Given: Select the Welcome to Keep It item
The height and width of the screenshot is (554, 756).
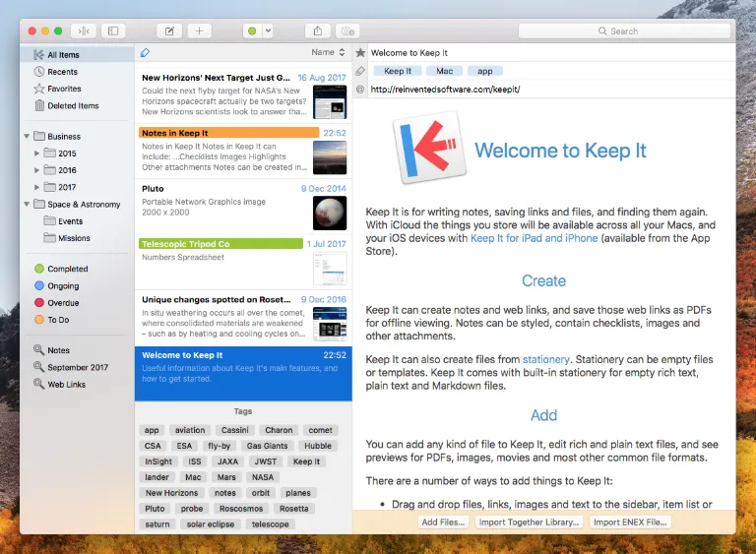Looking at the screenshot, I should click(243, 373).
